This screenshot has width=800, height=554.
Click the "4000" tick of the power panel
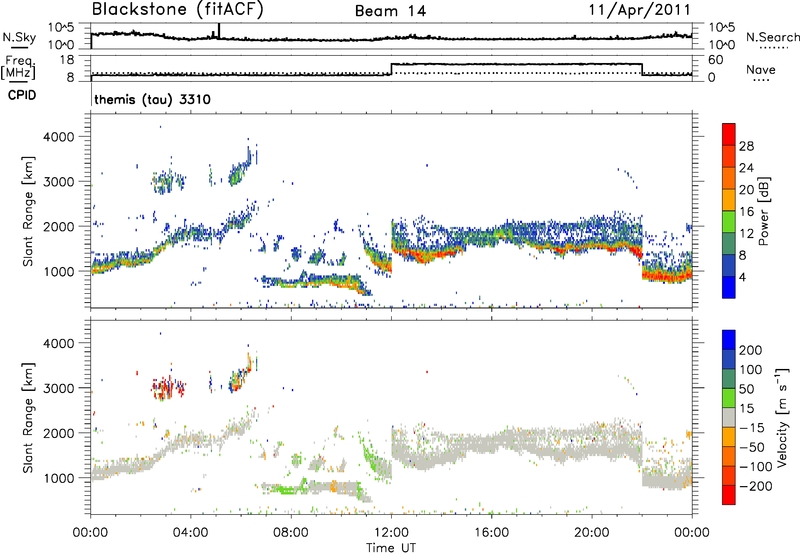point(58,137)
